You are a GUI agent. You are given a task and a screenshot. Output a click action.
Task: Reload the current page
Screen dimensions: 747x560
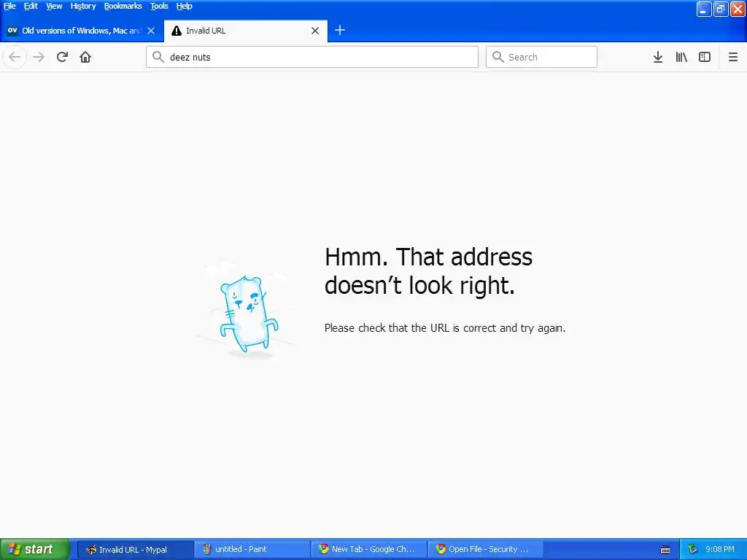coord(62,57)
